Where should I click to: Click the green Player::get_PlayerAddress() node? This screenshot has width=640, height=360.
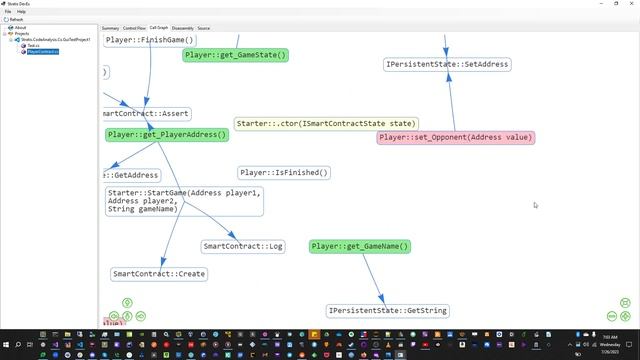coord(167,135)
